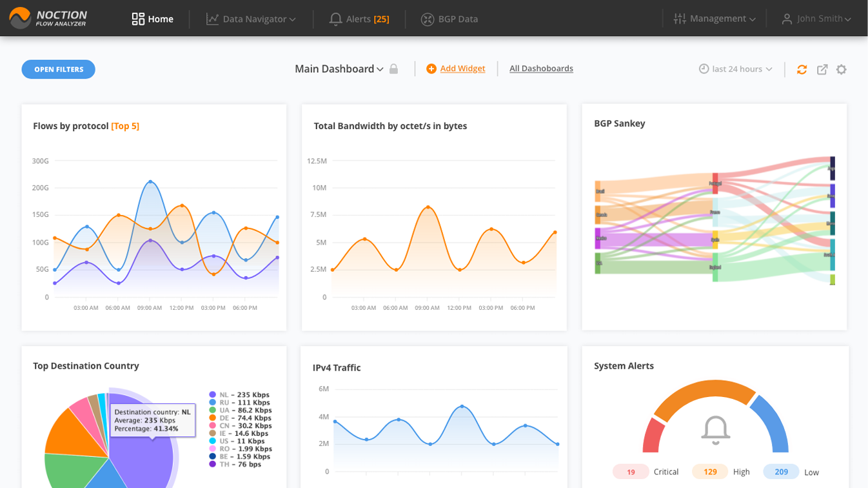The image size is (868, 488).
Task: Click the red Critical gauge segment
Action: tap(653, 435)
